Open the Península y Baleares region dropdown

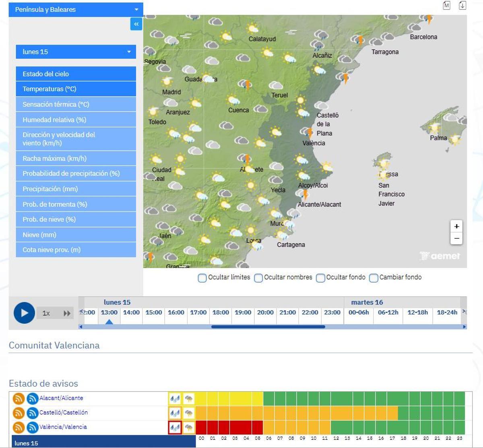76,9
